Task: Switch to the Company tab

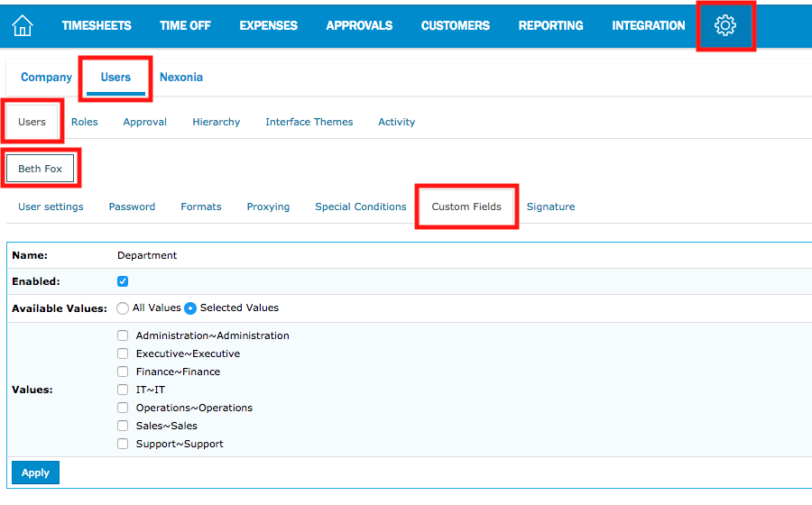Action: pyautogui.click(x=46, y=78)
